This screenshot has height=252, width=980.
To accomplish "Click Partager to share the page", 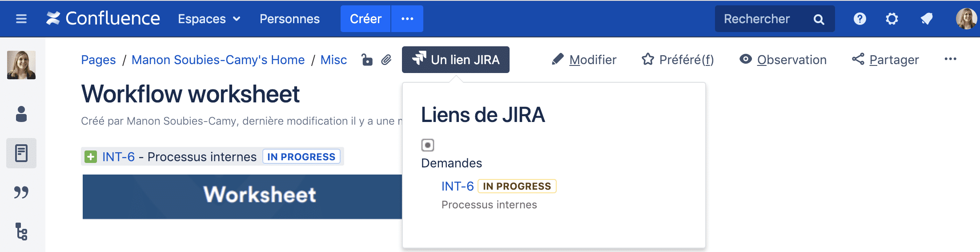I will coord(885,60).
